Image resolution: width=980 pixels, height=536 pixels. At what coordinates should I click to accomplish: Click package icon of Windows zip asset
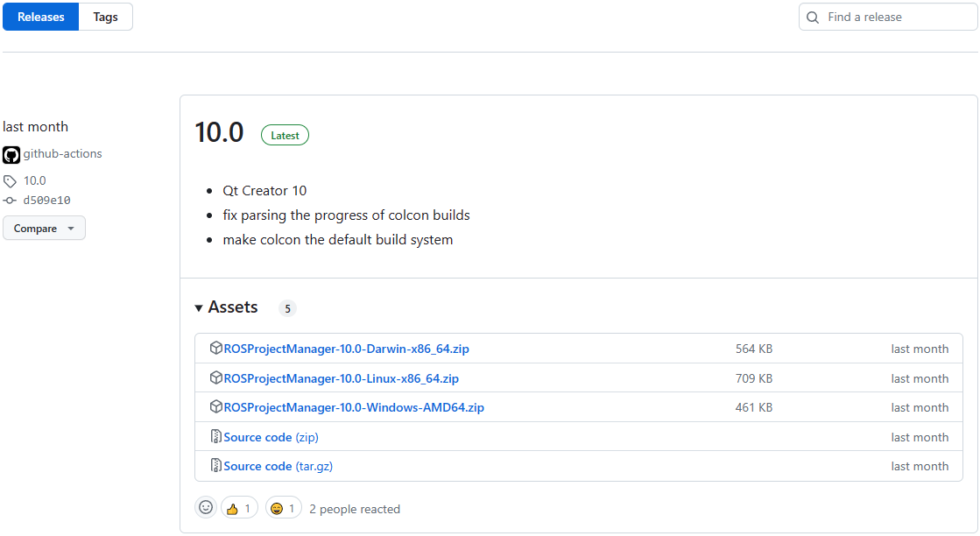coord(215,406)
